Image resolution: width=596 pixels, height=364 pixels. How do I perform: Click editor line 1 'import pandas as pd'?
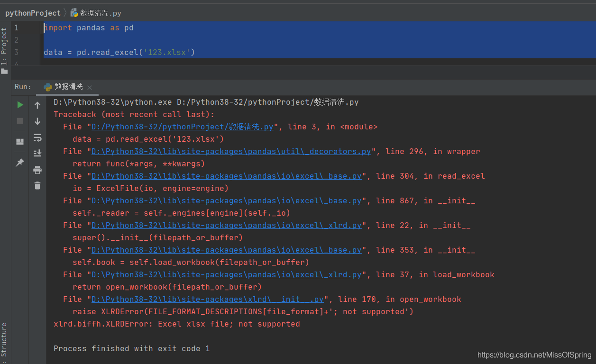(x=89, y=28)
